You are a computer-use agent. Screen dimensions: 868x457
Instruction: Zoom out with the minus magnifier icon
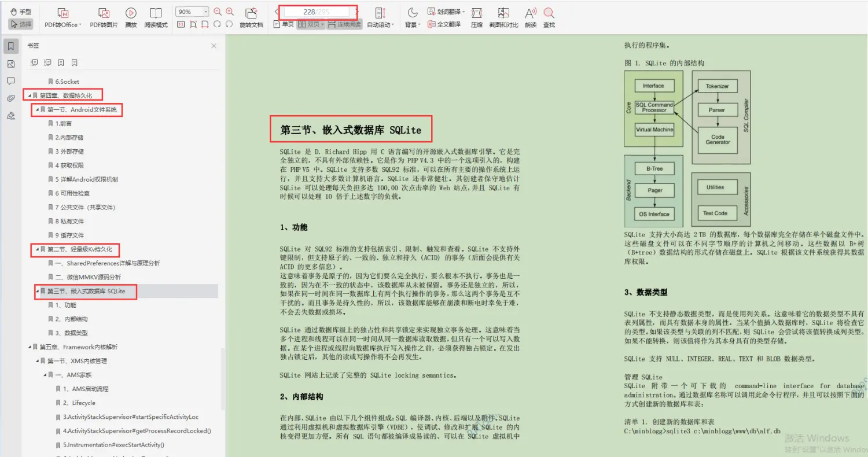coord(218,12)
